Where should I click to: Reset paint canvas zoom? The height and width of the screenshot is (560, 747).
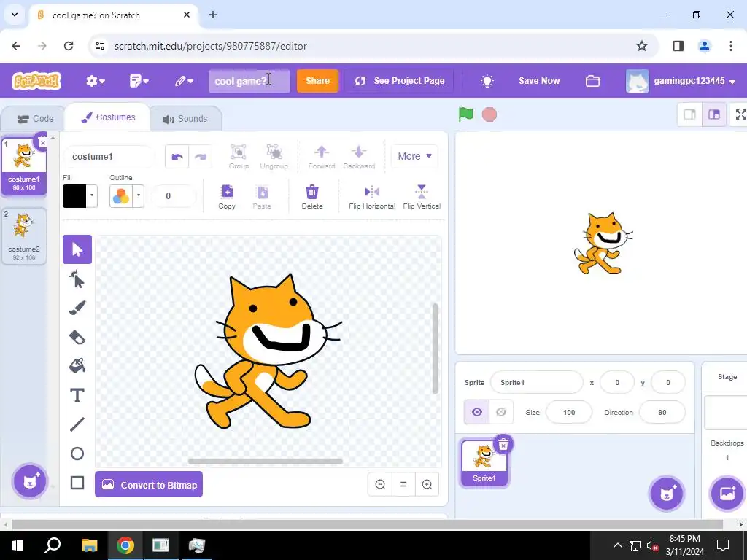click(403, 485)
